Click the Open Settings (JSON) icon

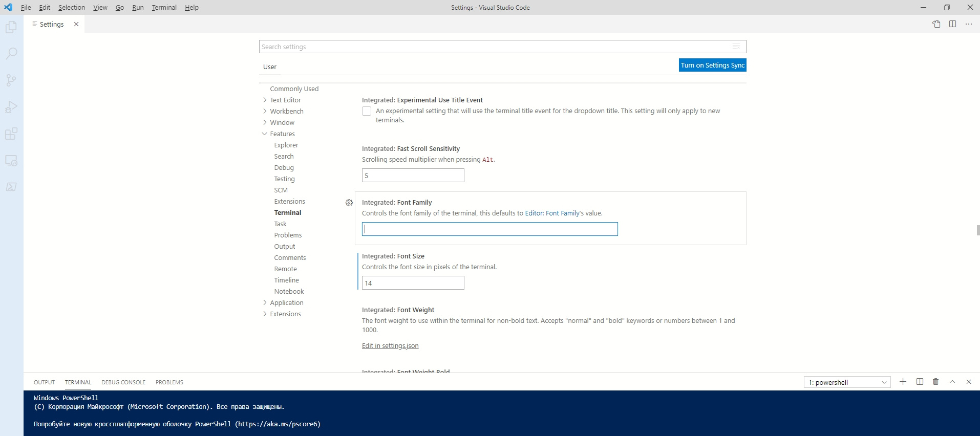coord(936,24)
